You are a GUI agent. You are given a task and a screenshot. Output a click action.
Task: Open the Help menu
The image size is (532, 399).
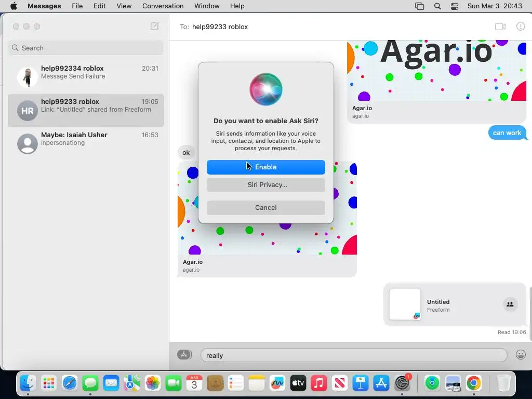coord(237,6)
